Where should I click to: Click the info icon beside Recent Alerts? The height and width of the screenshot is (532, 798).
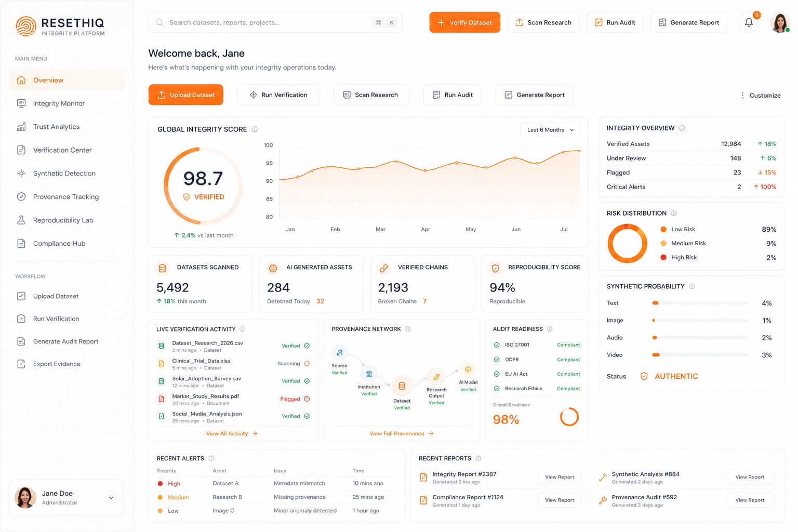coord(211,458)
